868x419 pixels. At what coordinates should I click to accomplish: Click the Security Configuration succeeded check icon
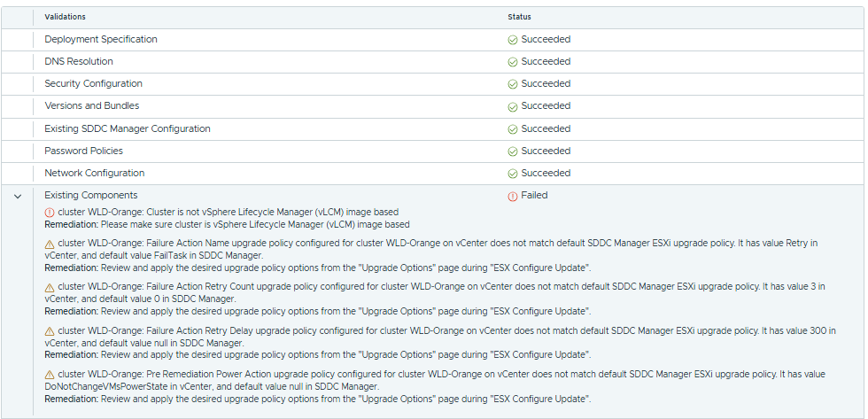pos(513,84)
